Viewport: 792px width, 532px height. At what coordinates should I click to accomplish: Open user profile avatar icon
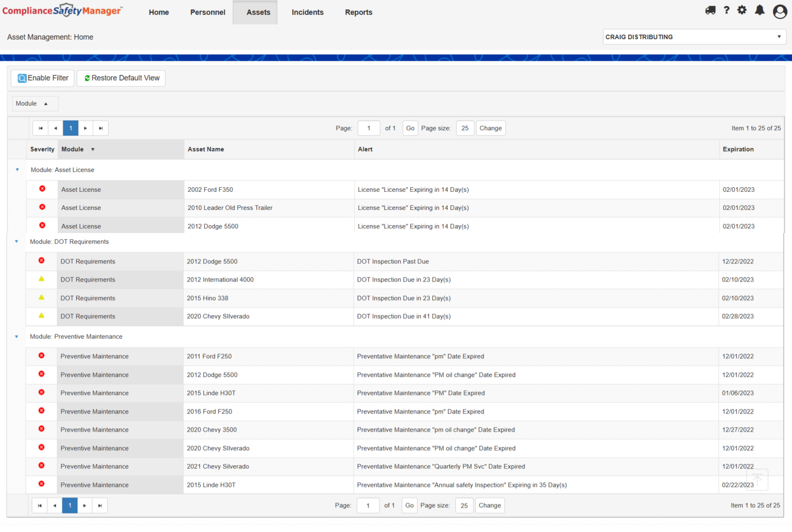(780, 11)
